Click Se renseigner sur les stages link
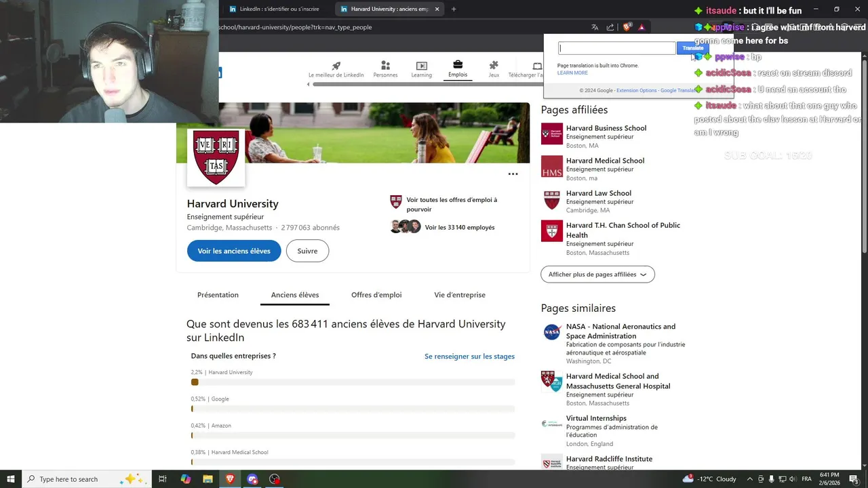Screen dimensions: 868x488 coord(469,357)
